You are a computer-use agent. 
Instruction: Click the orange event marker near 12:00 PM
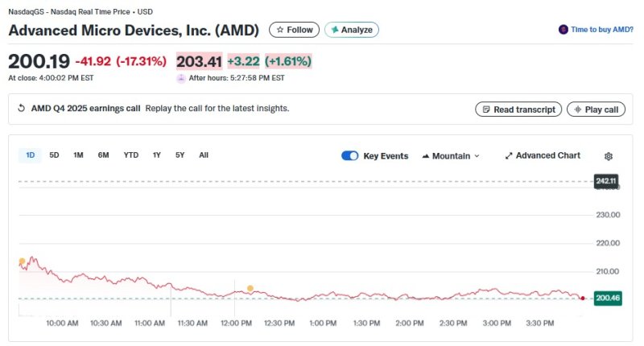click(250, 288)
